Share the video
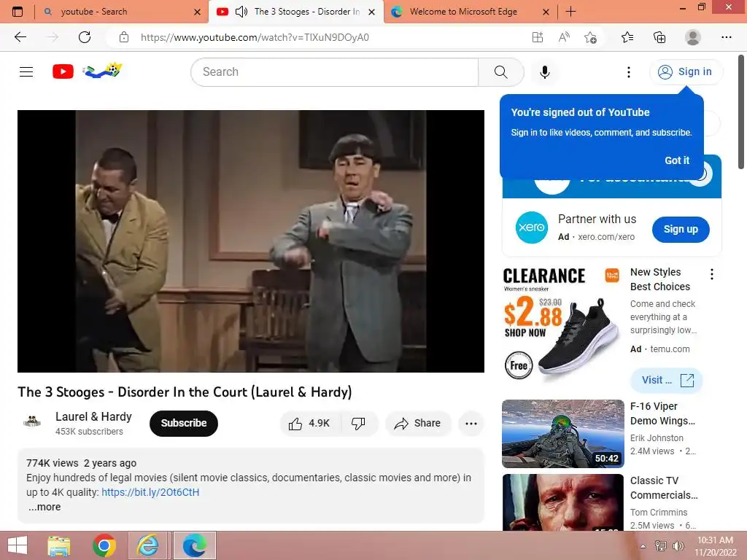This screenshot has height=560, width=747. tap(417, 423)
